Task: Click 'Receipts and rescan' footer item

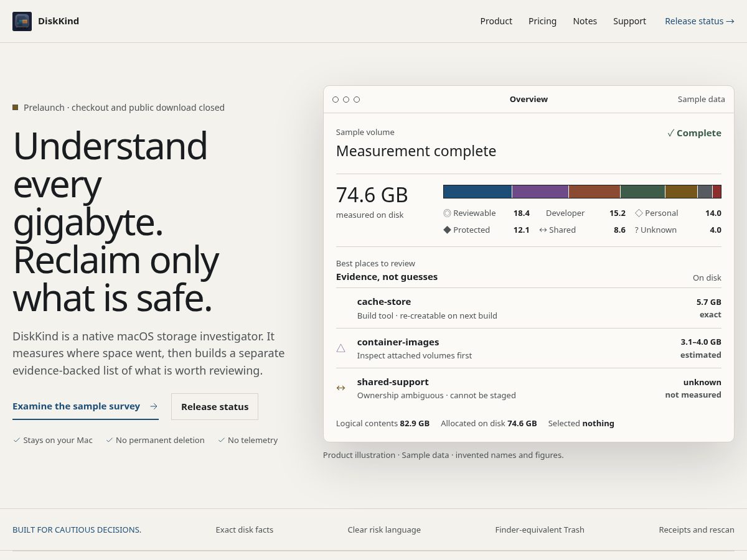Action: (x=697, y=530)
